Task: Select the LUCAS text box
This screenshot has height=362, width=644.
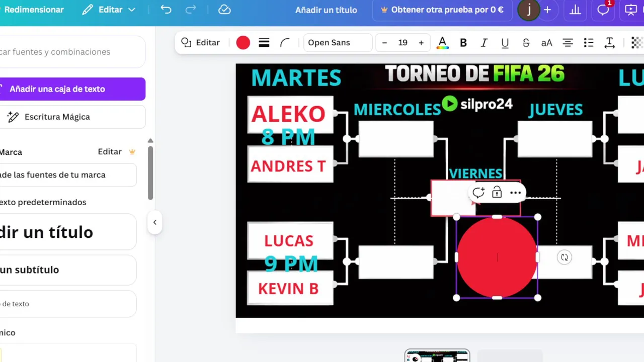Action: [289, 240]
